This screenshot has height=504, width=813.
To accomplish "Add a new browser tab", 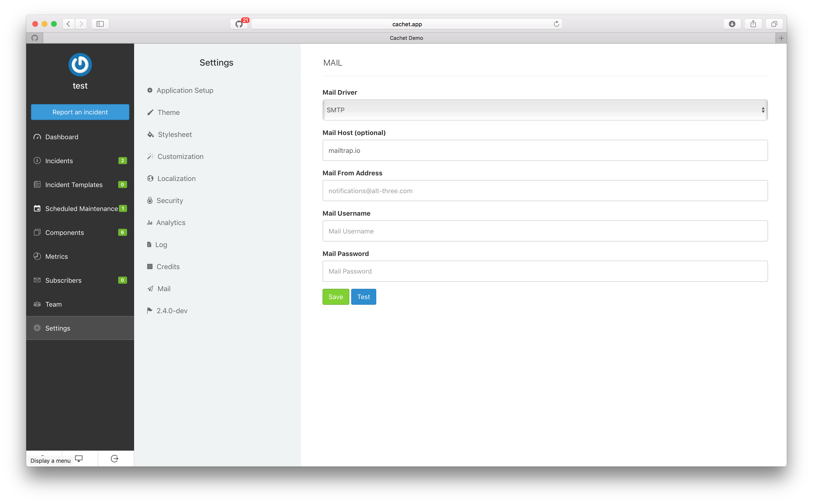I will pyautogui.click(x=781, y=38).
